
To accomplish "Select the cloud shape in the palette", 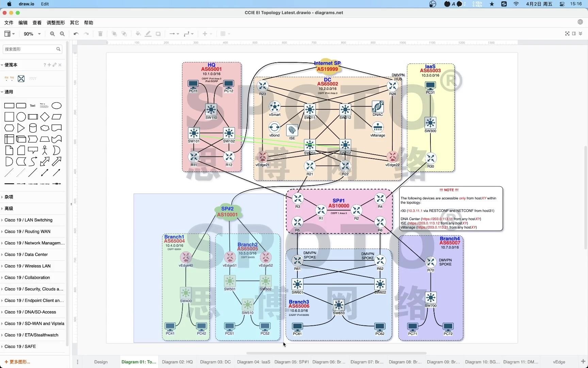I will pyautogui.click(x=45, y=128).
